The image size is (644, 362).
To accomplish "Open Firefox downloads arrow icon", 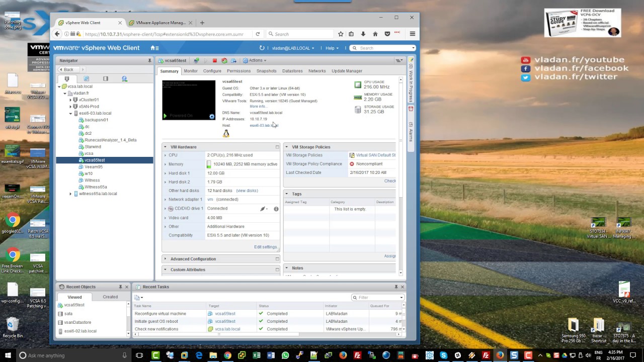I will [363, 34].
